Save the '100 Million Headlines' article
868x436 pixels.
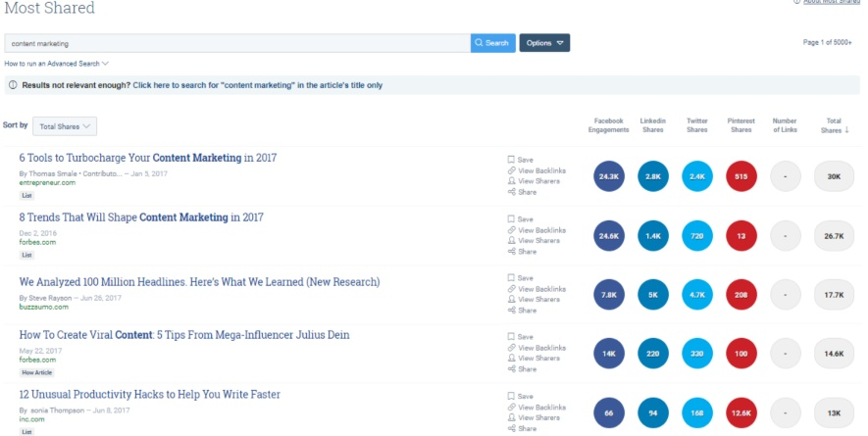click(x=525, y=277)
